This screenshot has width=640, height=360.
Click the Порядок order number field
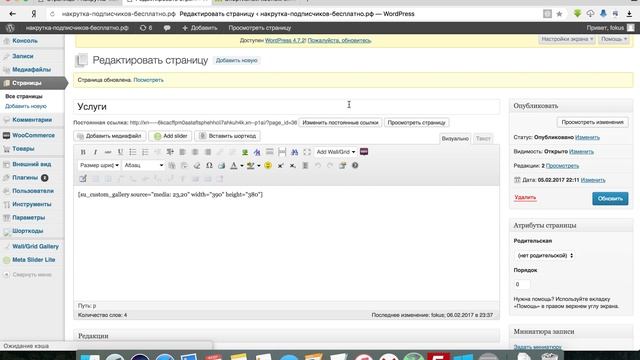click(x=521, y=284)
